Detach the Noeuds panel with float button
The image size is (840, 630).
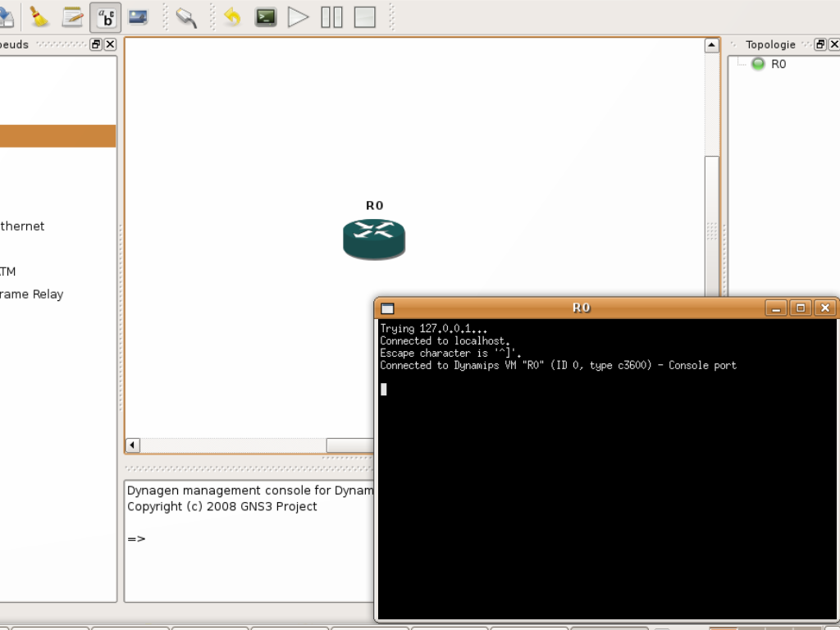pos(96,44)
